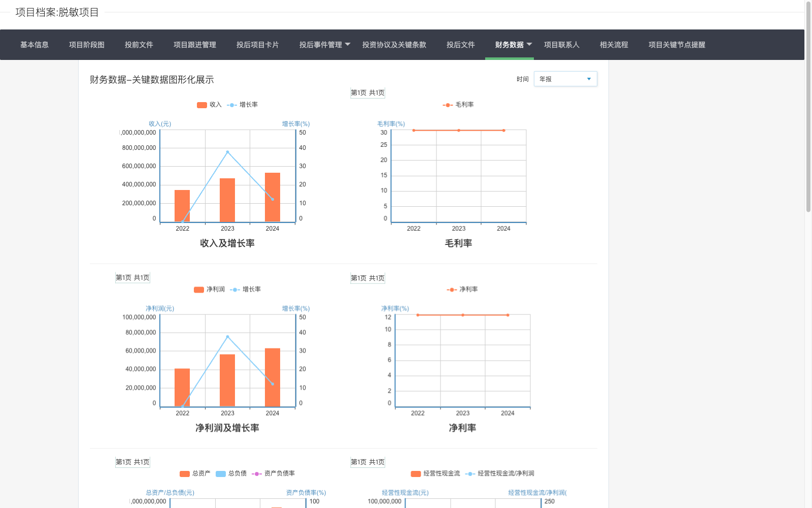Toggle the 收入 legend in revenue chart
812x508 pixels.
click(x=202, y=105)
